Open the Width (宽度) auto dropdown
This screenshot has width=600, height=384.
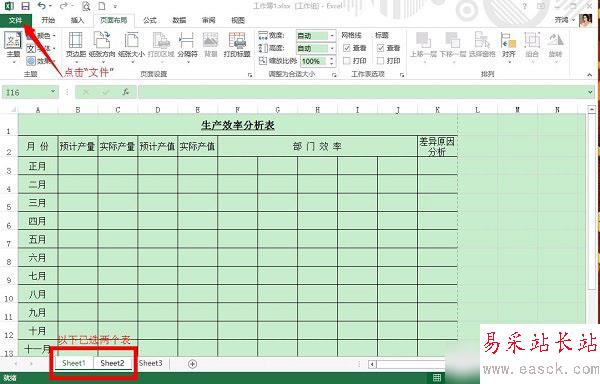(x=332, y=36)
